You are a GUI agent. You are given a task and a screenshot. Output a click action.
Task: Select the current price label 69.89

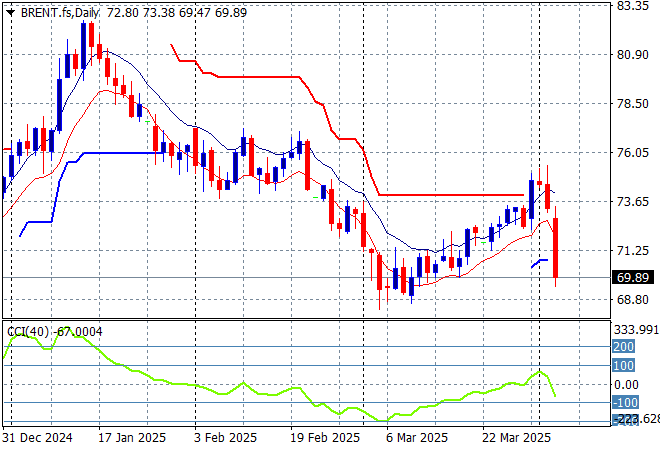[633, 277]
